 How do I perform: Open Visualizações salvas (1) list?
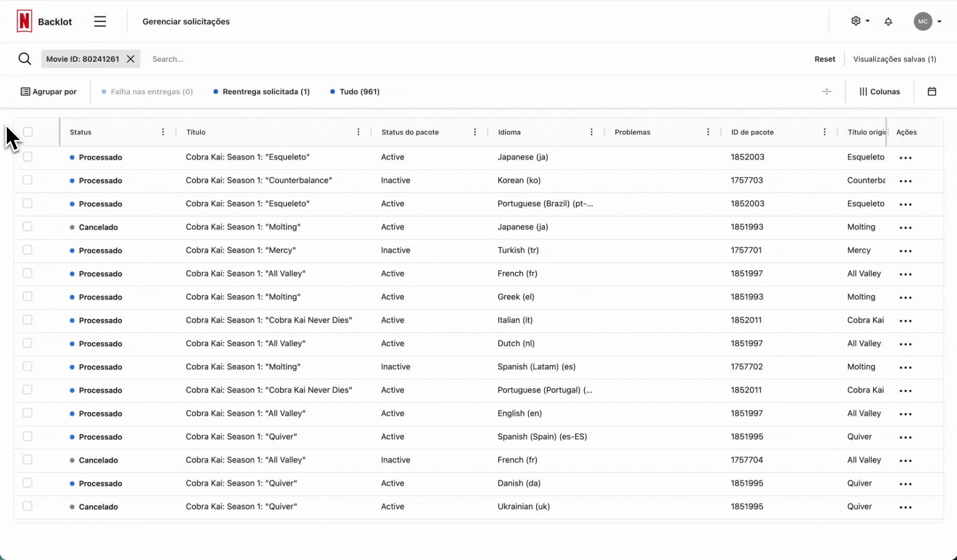click(894, 59)
